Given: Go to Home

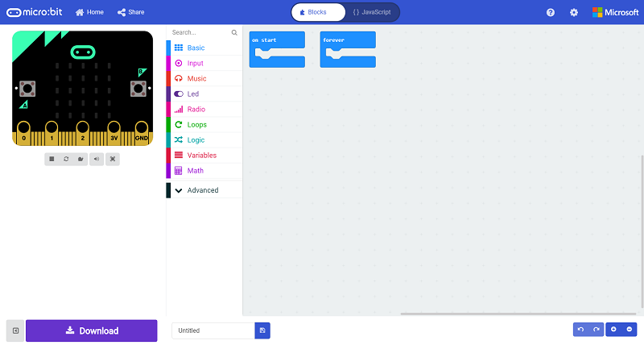Looking at the screenshot, I should click(89, 12).
